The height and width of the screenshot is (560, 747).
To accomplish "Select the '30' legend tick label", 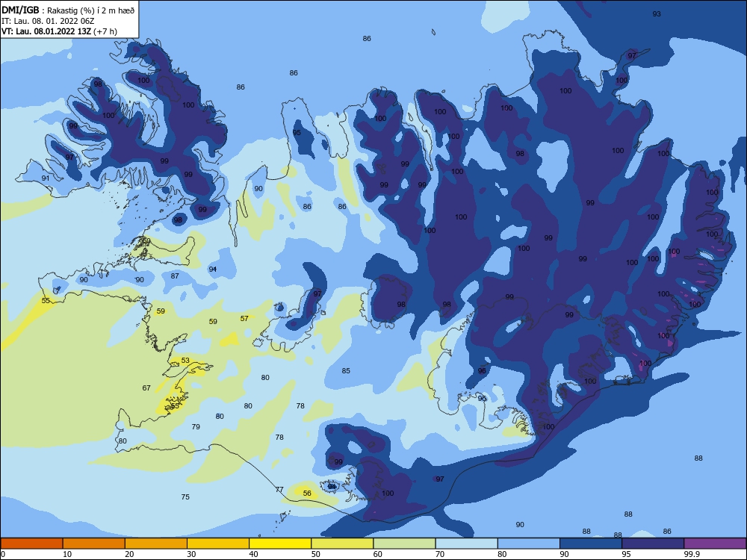I will click(191, 554).
